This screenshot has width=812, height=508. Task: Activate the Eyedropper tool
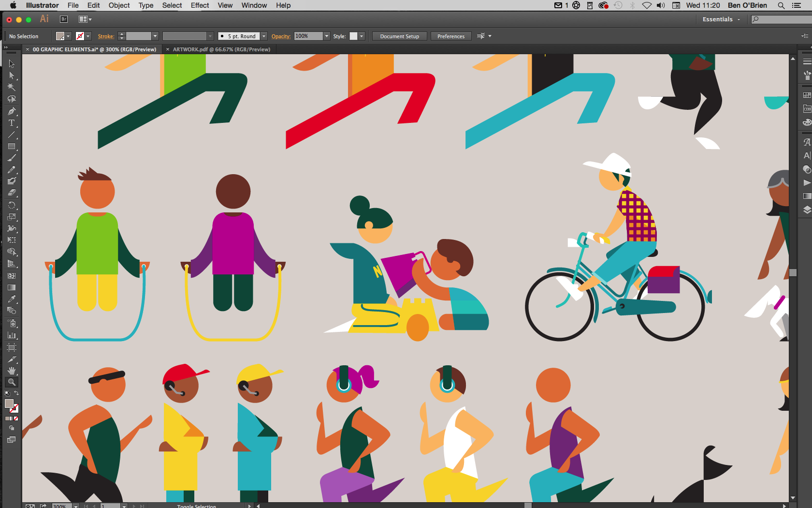tap(12, 299)
